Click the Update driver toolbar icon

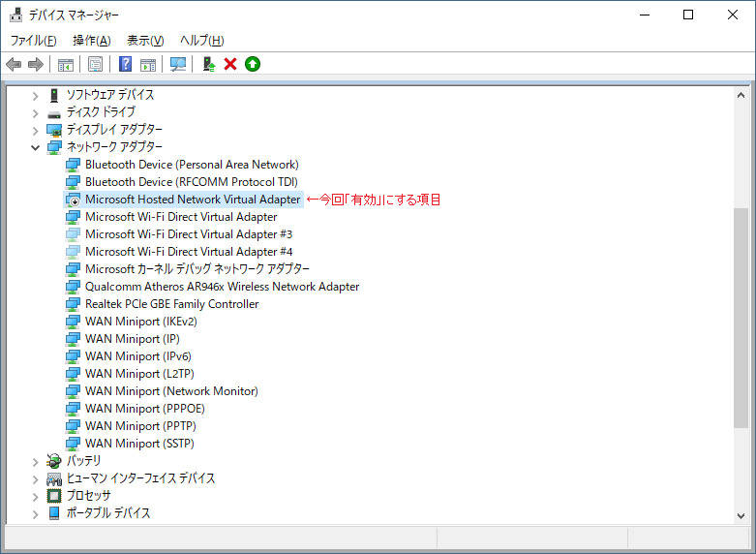coord(209,64)
